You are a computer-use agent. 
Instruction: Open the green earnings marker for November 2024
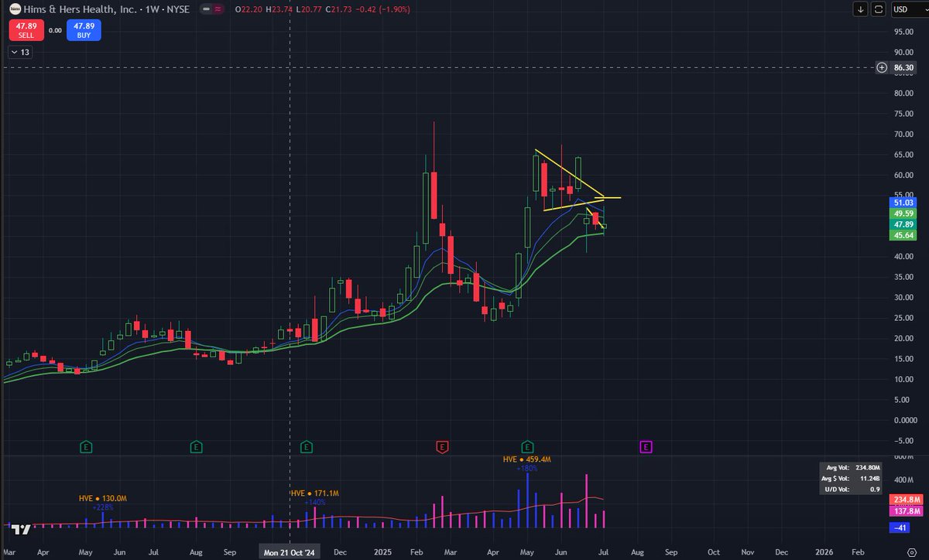307,446
